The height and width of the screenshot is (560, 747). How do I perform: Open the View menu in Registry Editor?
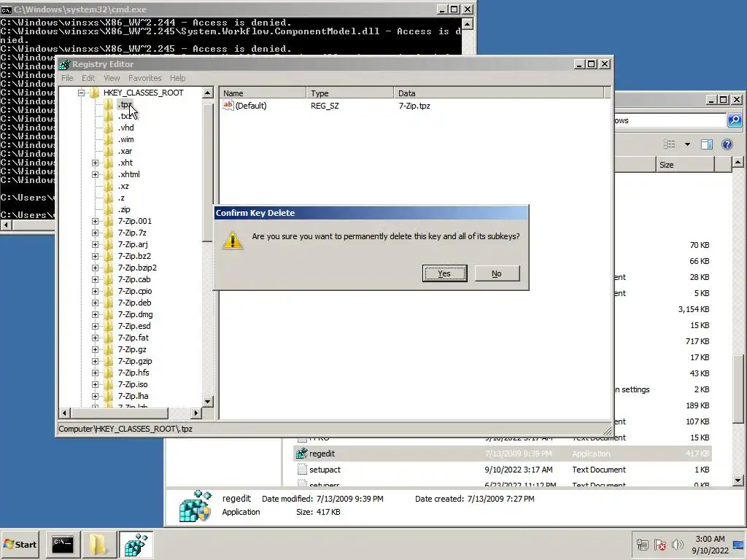(x=112, y=78)
